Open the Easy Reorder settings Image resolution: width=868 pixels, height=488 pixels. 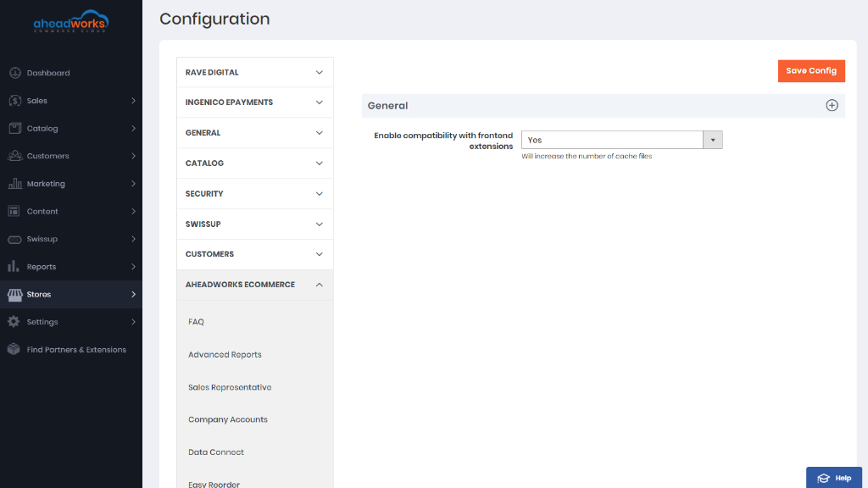click(214, 484)
